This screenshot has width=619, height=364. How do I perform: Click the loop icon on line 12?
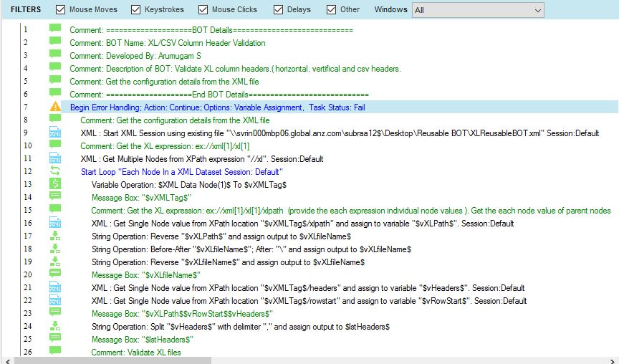[x=55, y=171]
